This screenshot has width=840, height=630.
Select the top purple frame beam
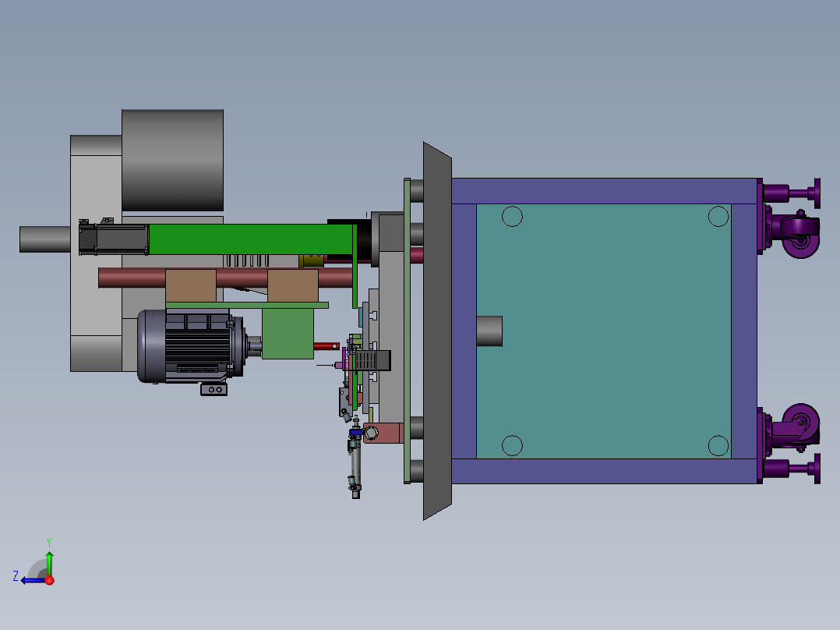pos(605,191)
